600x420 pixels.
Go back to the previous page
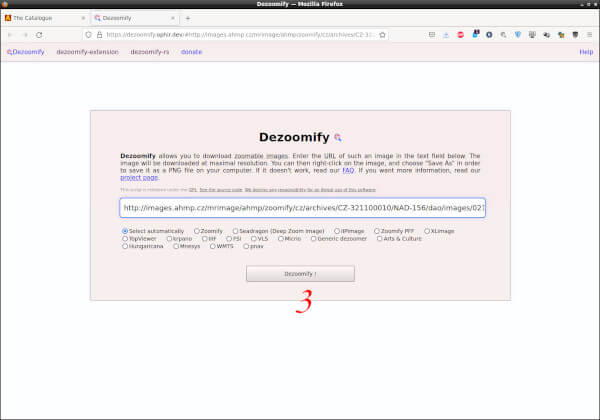10,35
